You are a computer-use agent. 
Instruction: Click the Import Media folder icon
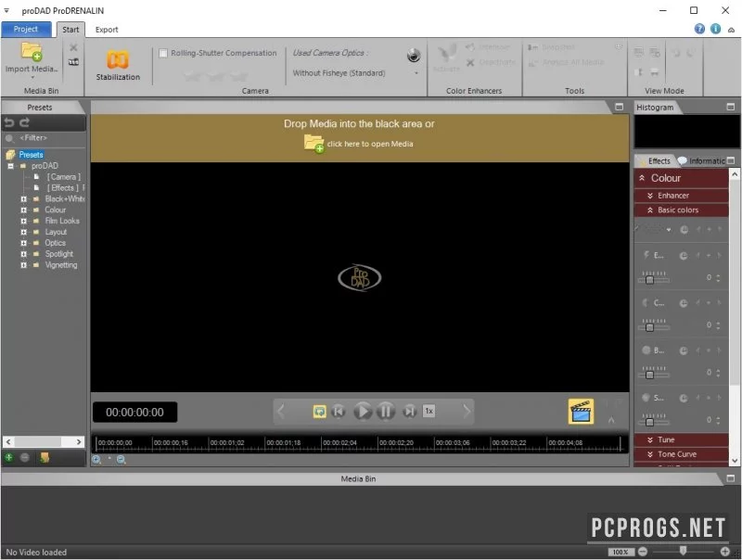click(32, 51)
